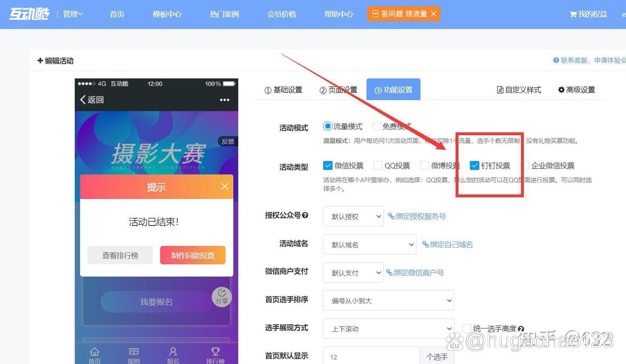Click the 首页默认显示 number input field
This screenshot has height=364, width=626.
(371, 356)
